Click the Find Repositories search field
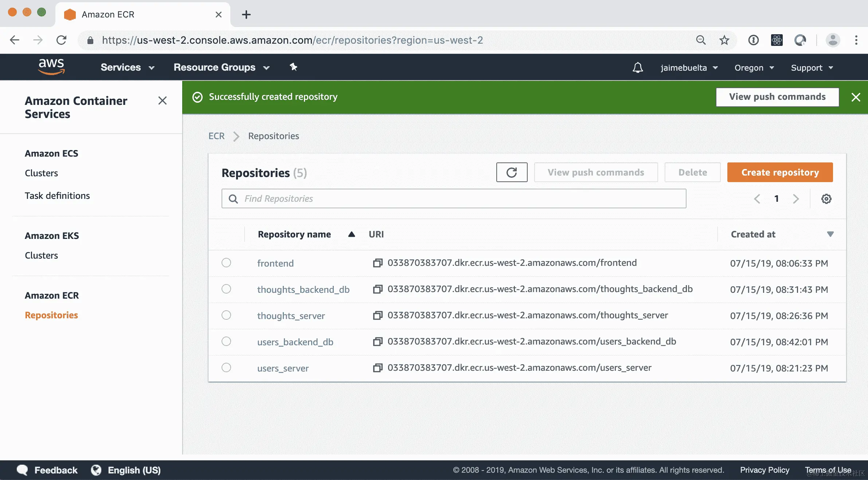Screen dimensions: 868x480 pos(454,198)
